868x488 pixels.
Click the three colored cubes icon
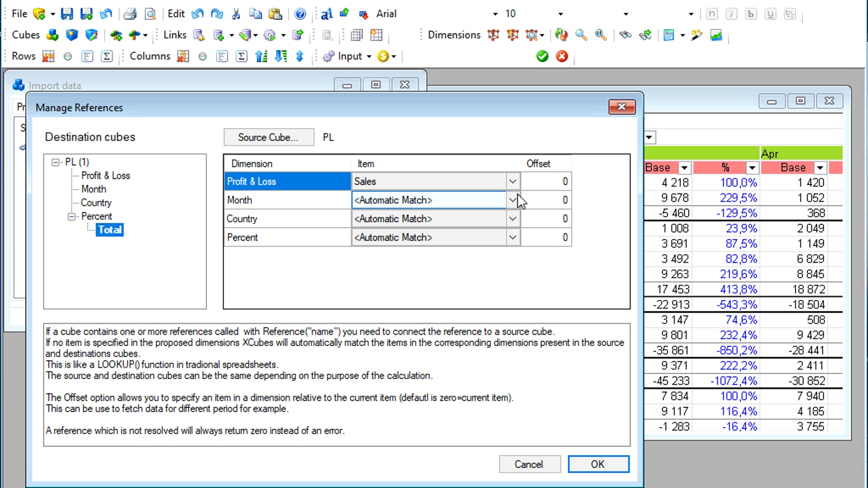[52, 35]
